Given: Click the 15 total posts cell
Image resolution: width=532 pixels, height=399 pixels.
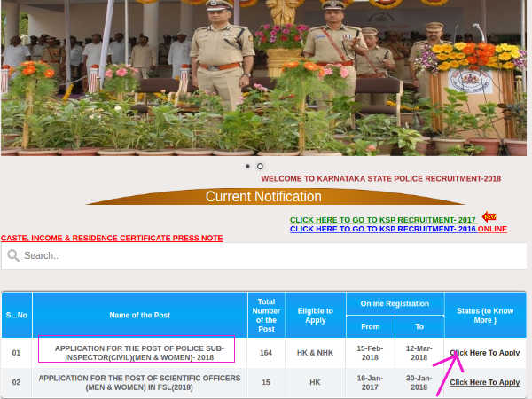Looking at the screenshot, I should point(266,382).
